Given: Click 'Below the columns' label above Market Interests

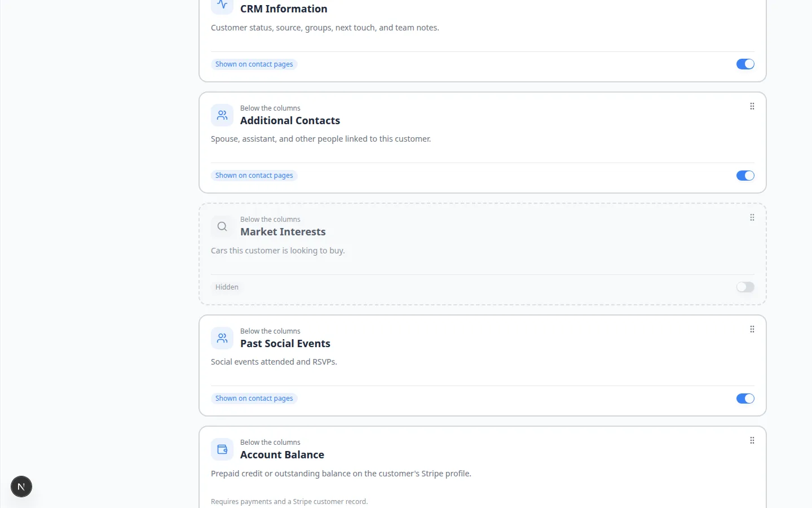Looking at the screenshot, I should click(x=270, y=220).
